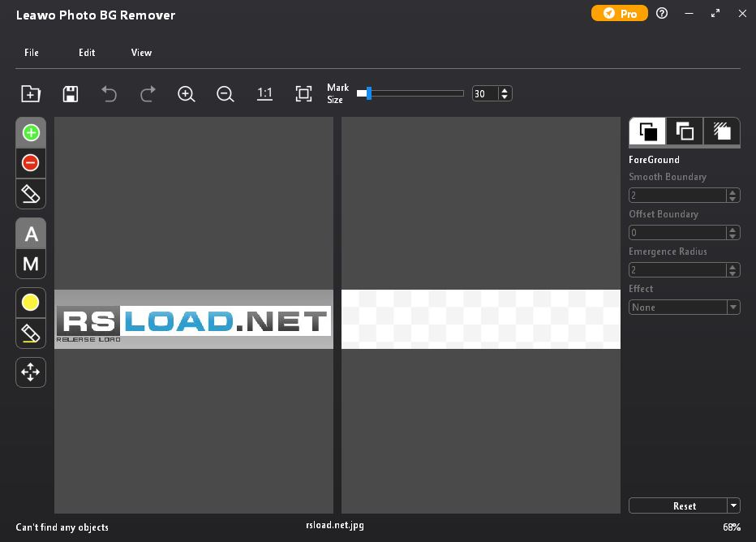Open the Edit menu

coord(87,53)
